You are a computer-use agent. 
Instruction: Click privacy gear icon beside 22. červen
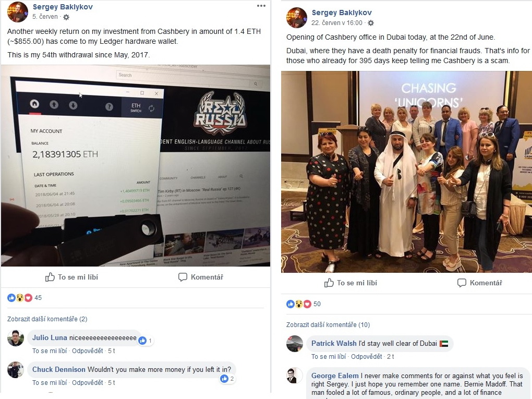tap(371, 23)
